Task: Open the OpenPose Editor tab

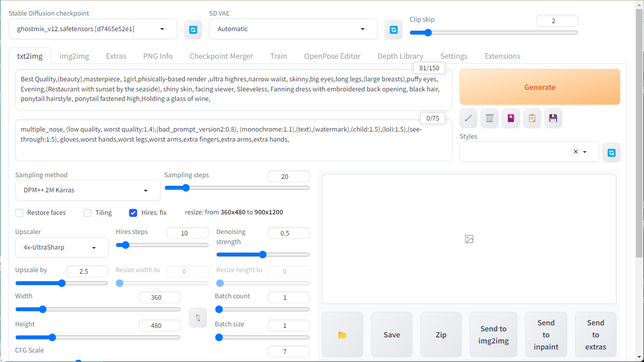Action: [x=332, y=56]
